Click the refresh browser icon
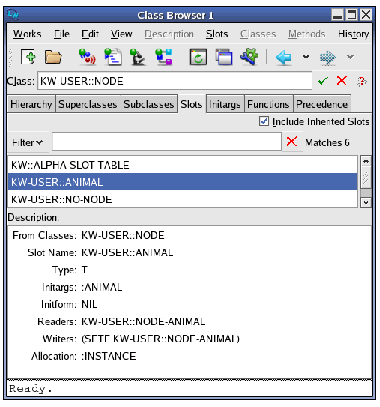The height and width of the screenshot is (407, 380). (x=198, y=57)
